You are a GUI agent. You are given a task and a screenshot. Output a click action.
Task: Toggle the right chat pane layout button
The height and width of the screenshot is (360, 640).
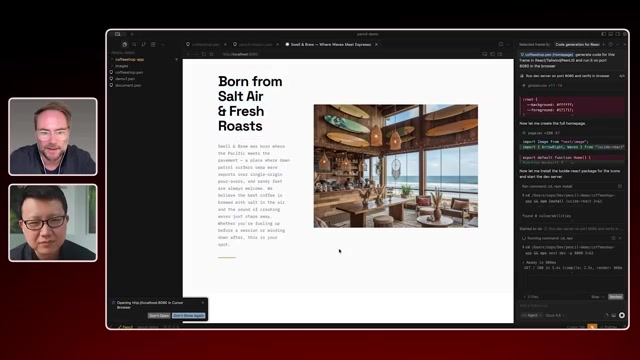tap(618, 34)
